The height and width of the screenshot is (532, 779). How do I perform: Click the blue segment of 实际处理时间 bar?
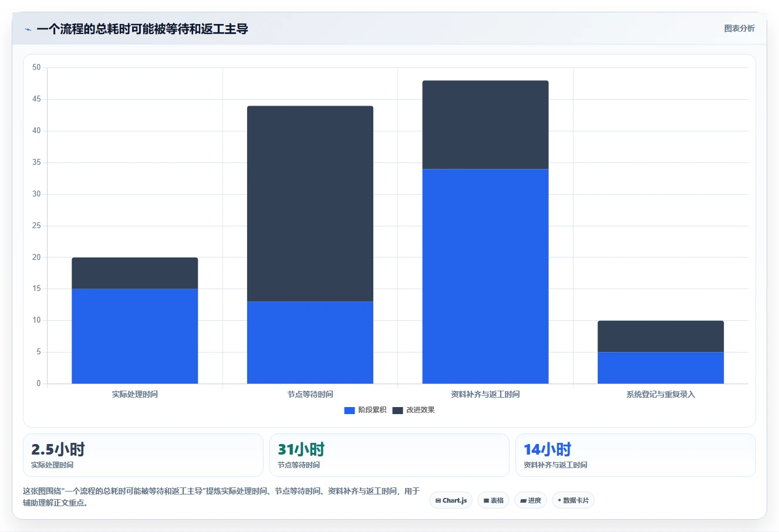tap(134, 336)
